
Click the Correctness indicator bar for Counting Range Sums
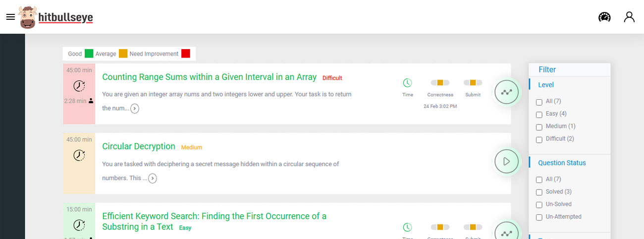click(x=440, y=83)
